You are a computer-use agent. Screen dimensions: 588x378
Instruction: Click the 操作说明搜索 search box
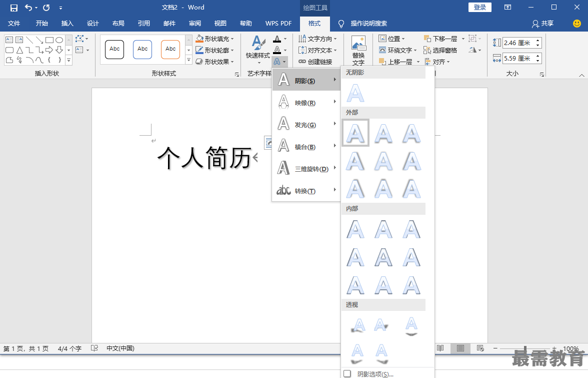[x=368, y=23]
